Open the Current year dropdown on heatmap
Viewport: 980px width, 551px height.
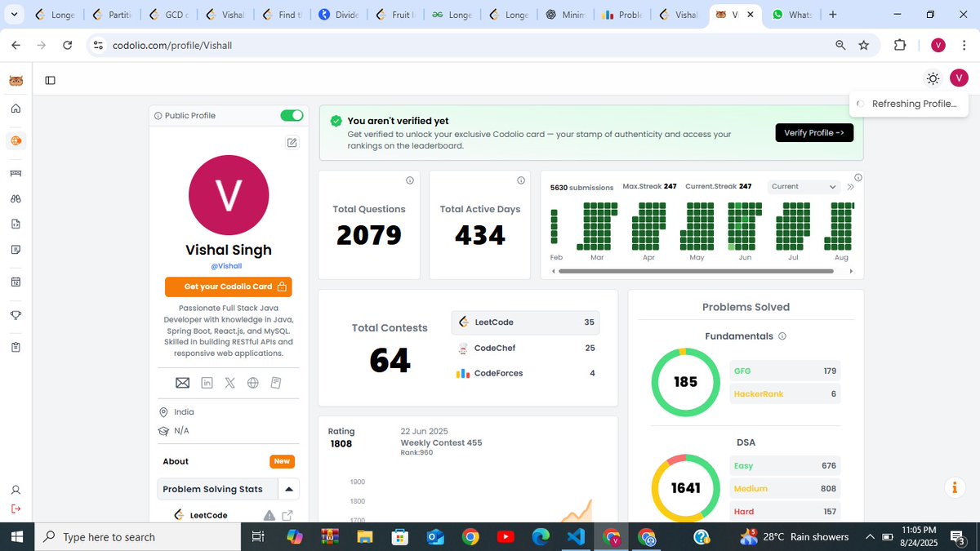tap(805, 187)
